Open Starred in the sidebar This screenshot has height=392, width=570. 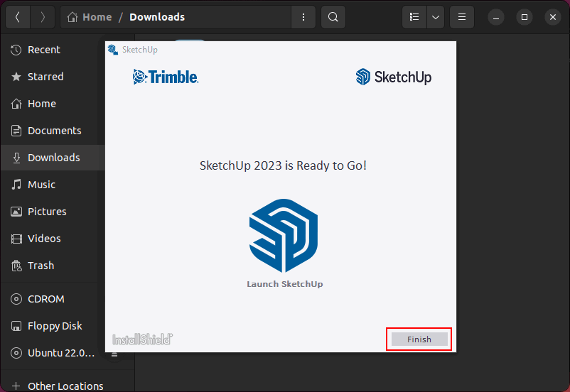point(53,77)
